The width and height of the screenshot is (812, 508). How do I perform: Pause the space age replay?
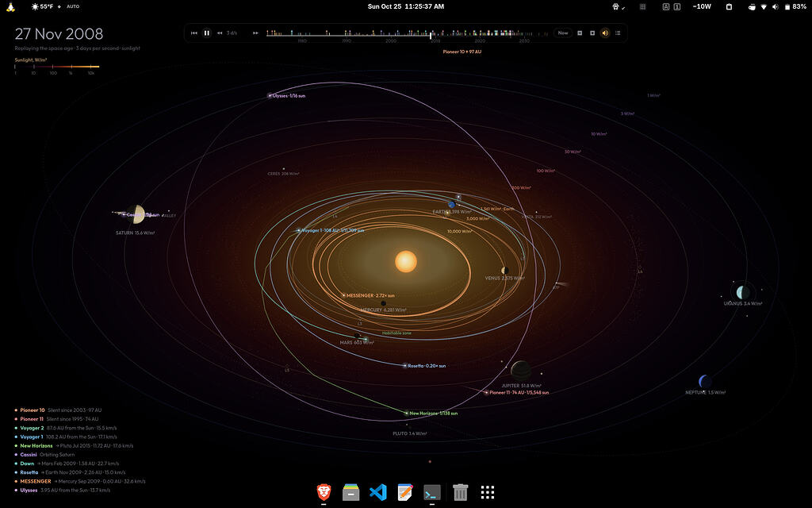pyautogui.click(x=207, y=33)
